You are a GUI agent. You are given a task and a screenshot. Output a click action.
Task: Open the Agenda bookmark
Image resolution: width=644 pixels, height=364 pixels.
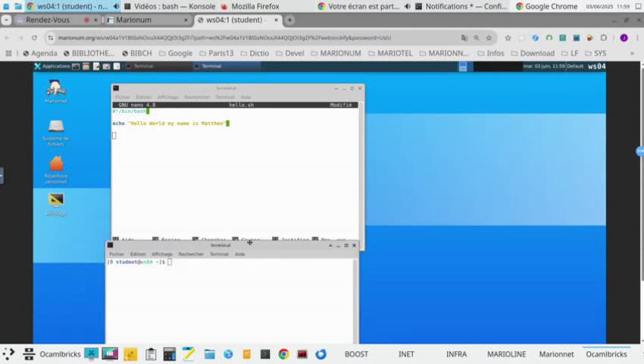[40, 54]
